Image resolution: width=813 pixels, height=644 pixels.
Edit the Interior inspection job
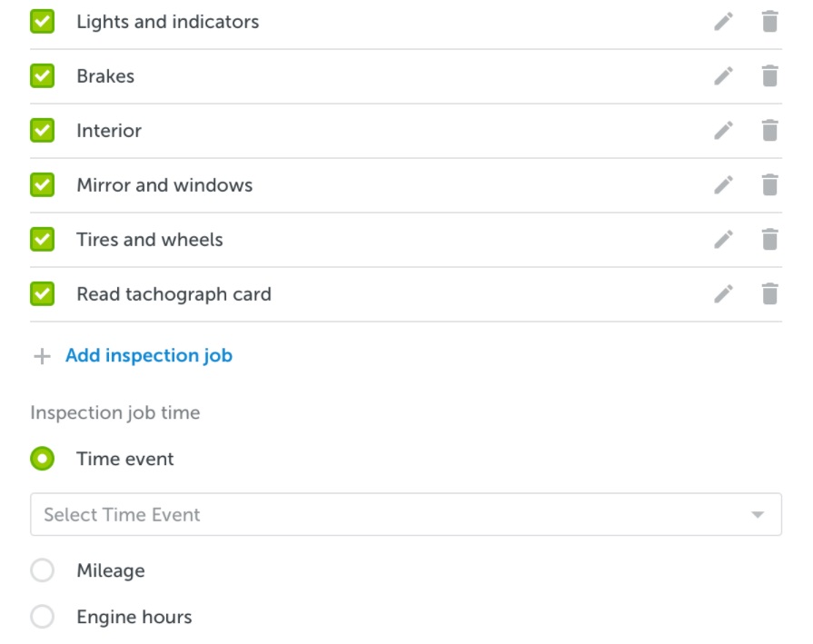point(723,131)
